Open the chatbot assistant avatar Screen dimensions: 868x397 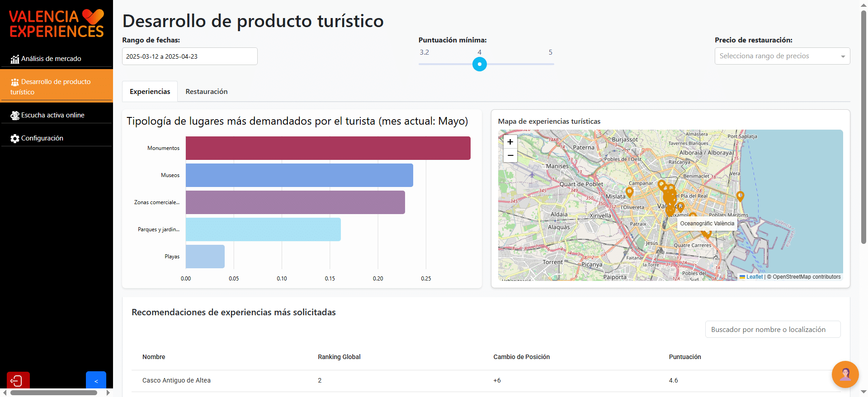(844, 374)
